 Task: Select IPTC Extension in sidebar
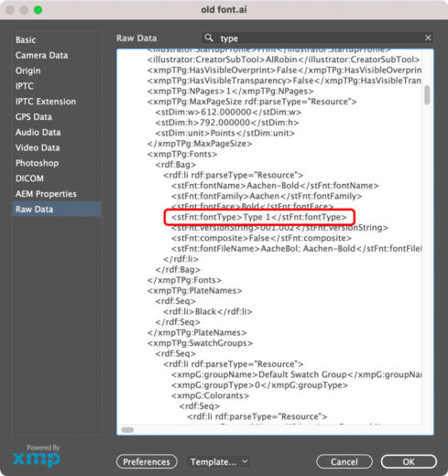(46, 102)
